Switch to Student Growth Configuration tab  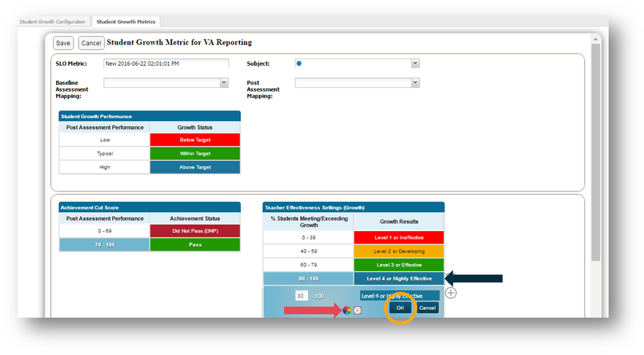[x=52, y=22]
